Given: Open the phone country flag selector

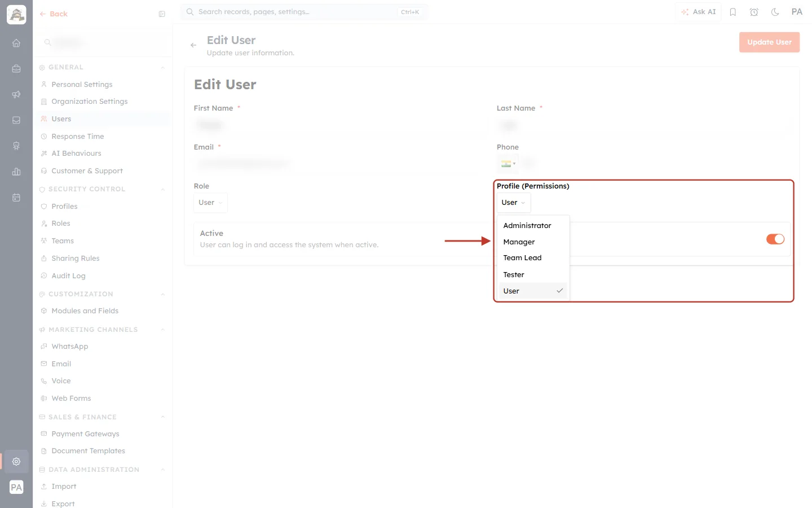Looking at the screenshot, I should click(x=509, y=164).
